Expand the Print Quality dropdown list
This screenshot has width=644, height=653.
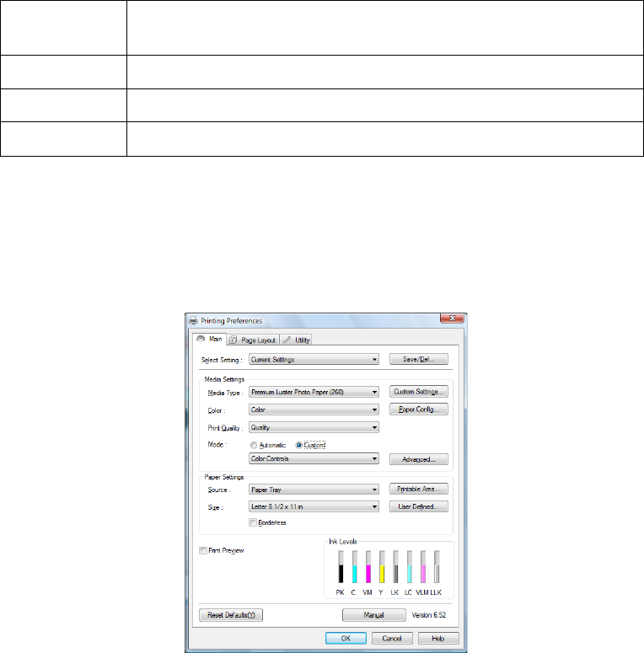[314, 427]
